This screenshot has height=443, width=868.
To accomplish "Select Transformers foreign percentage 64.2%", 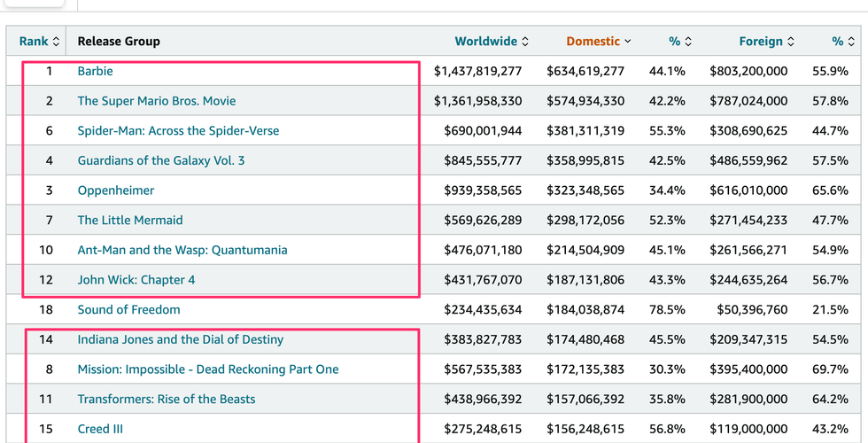I will click(x=831, y=400).
